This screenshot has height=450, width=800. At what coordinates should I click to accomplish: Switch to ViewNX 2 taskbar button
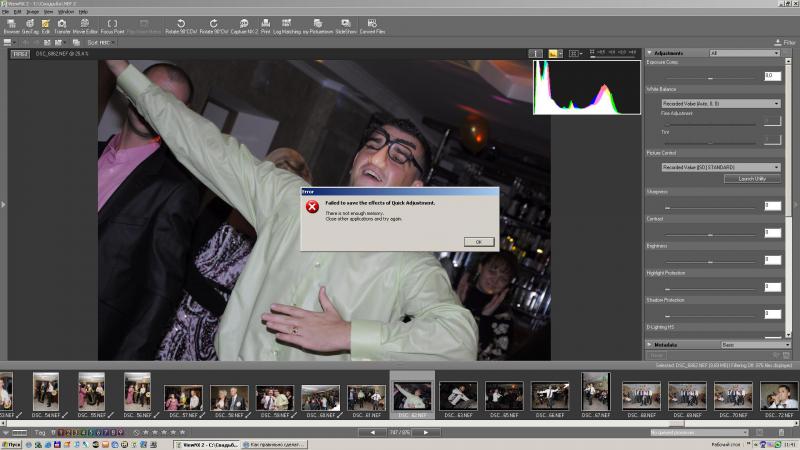click(x=207, y=445)
